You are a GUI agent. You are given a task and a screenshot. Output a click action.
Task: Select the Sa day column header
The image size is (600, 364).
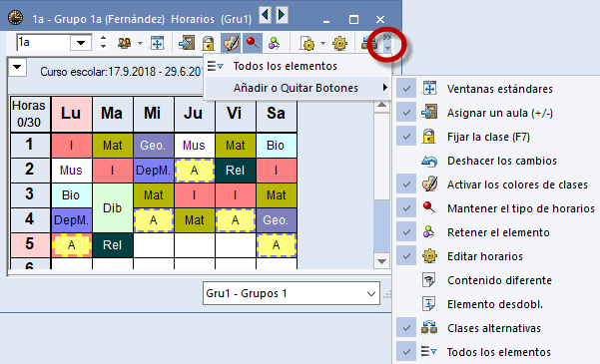coord(276,114)
